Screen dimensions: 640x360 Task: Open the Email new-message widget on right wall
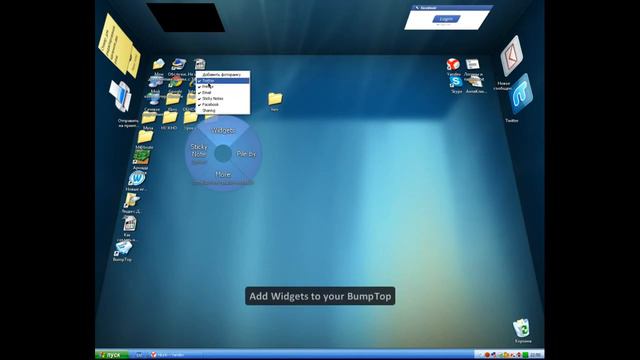pos(511,56)
